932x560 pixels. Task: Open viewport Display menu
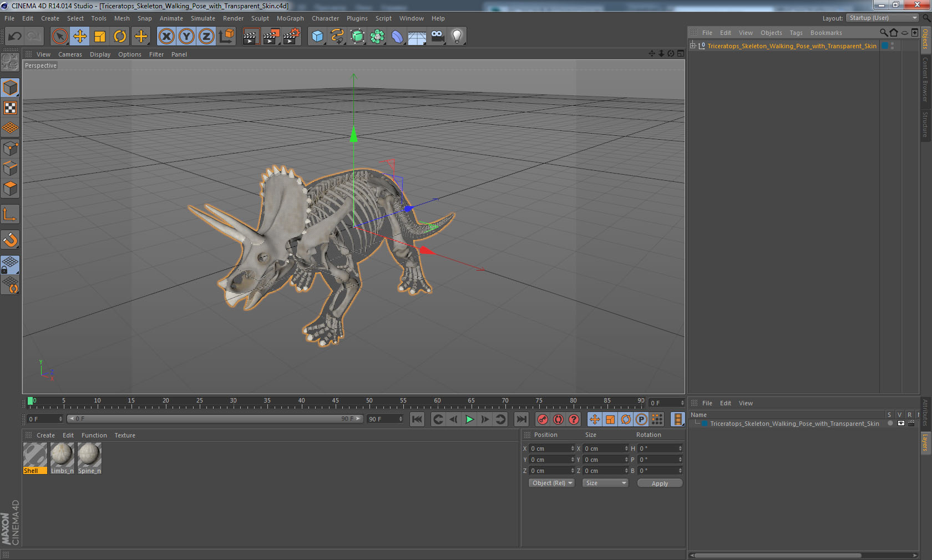pyautogui.click(x=100, y=54)
